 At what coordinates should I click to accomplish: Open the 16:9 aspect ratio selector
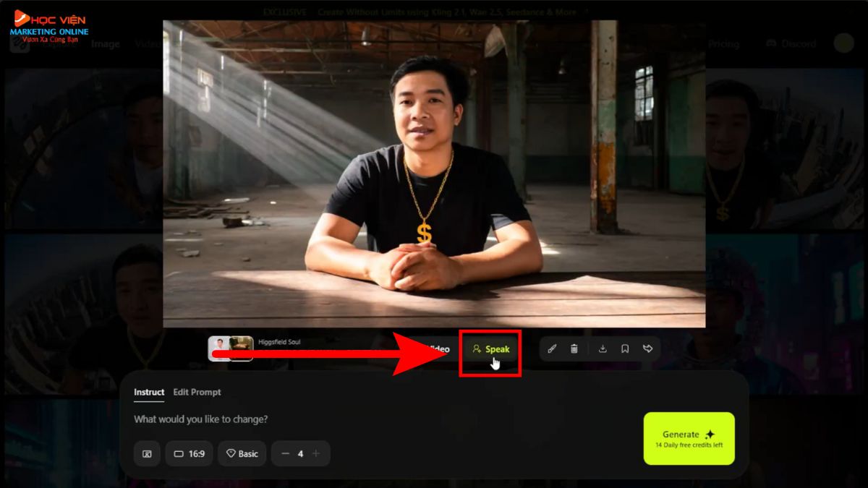[189, 453]
